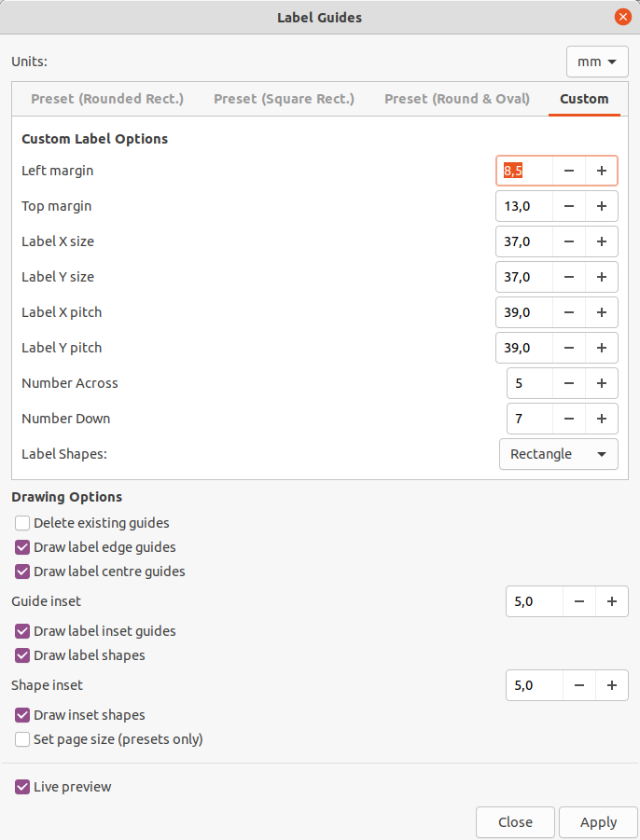
Task: Open Label Shapes Rectangle dropdown
Action: tap(559, 454)
